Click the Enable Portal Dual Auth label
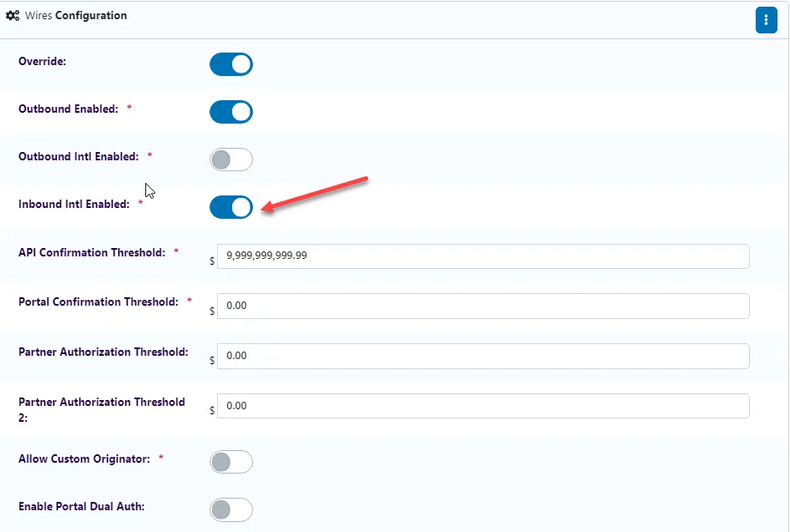The height and width of the screenshot is (532, 790). pos(82,506)
